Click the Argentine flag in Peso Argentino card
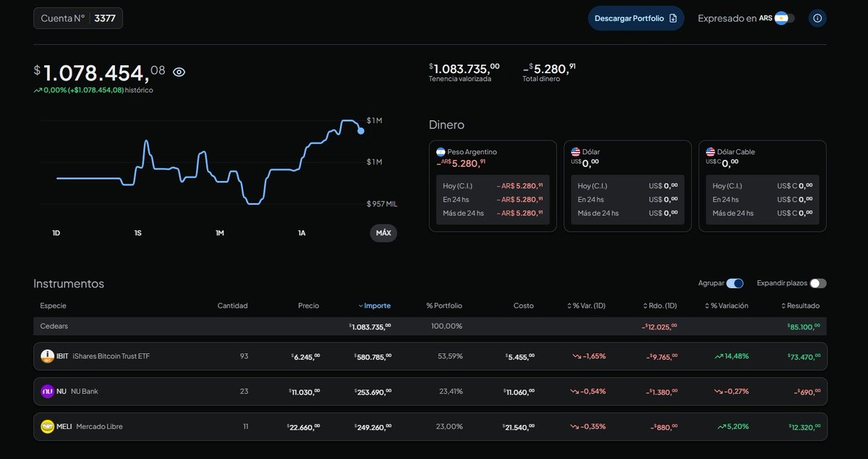The image size is (868, 459). point(441,152)
